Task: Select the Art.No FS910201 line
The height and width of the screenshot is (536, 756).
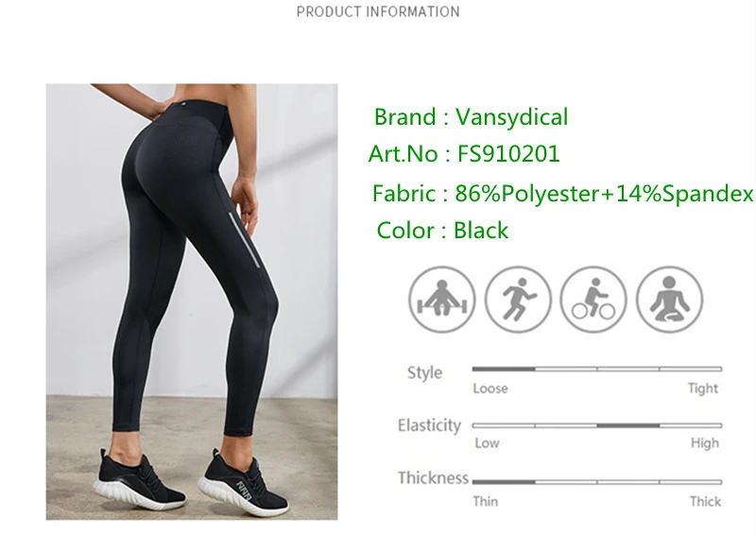Action: click(x=464, y=154)
